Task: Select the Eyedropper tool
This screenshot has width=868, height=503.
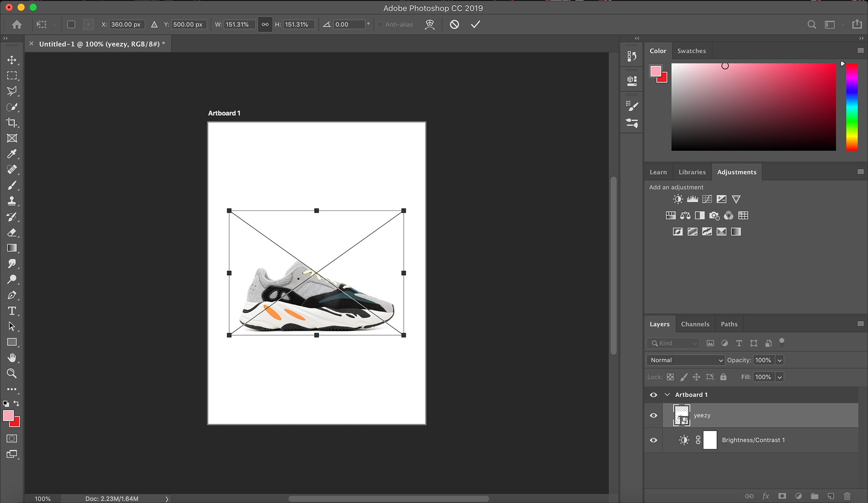Action: pyautogui.click(x=12, y=154)
